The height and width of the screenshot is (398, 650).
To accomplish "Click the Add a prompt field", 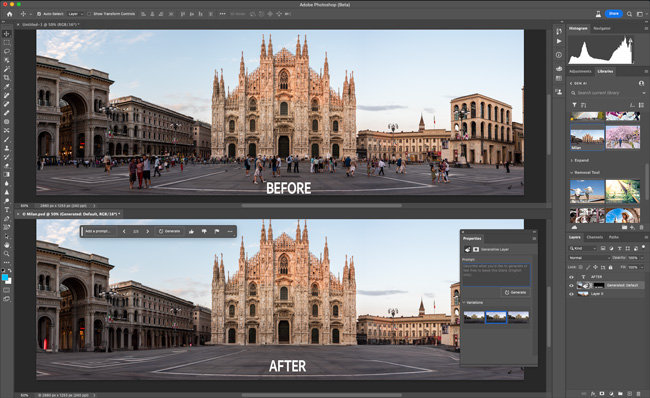I will click(99, 231).
